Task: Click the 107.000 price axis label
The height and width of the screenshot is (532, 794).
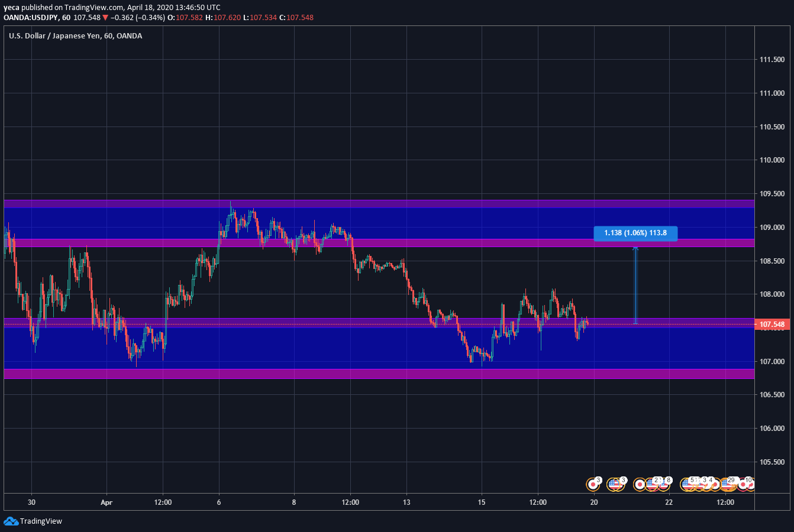Action: [x=772, y=361]
